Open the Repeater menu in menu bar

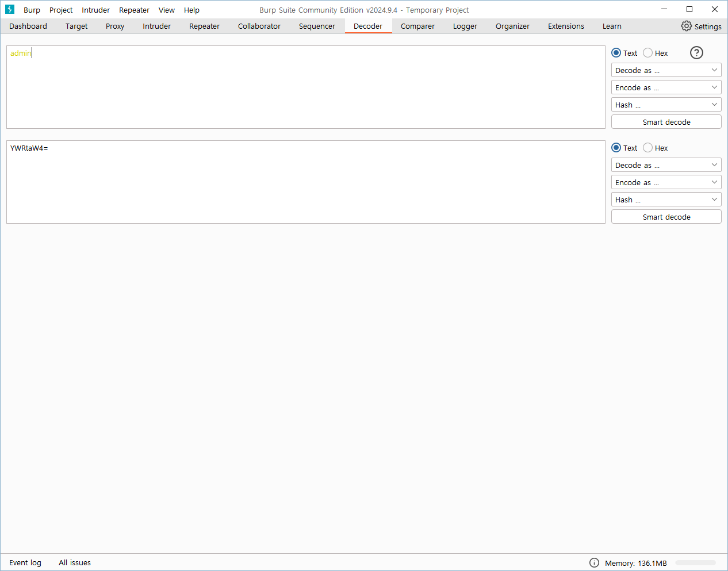(134, 10)
